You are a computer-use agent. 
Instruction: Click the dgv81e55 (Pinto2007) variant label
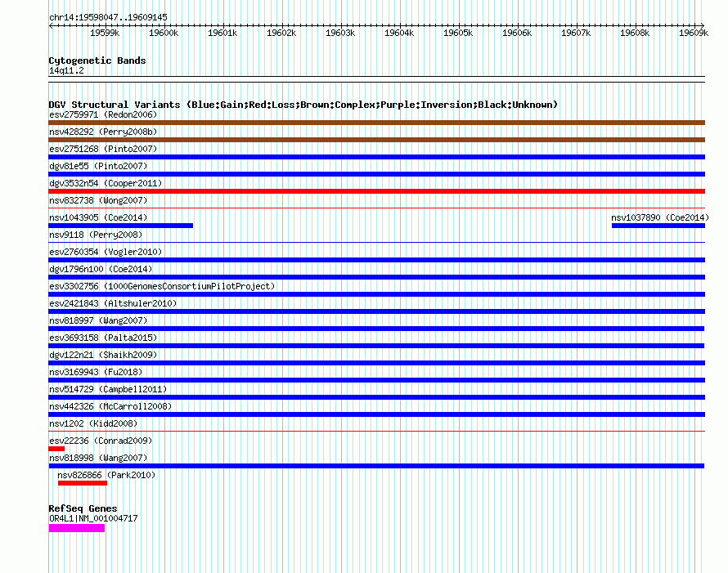98,166
